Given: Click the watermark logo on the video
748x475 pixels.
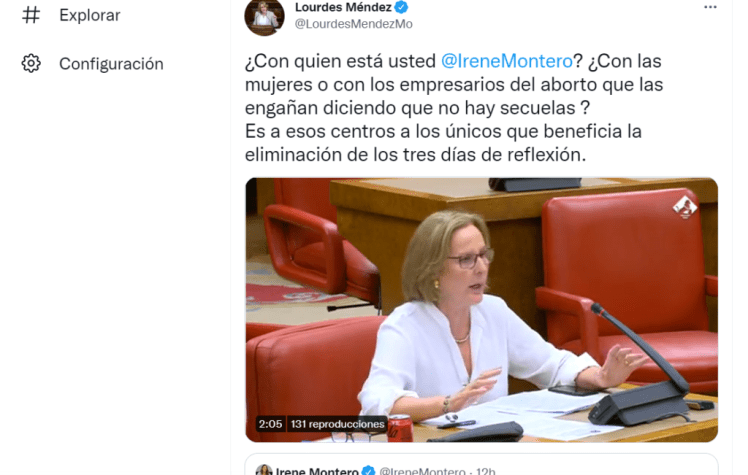Looking at the screenshot, I should pyautogui.click(x=685, y=207).
